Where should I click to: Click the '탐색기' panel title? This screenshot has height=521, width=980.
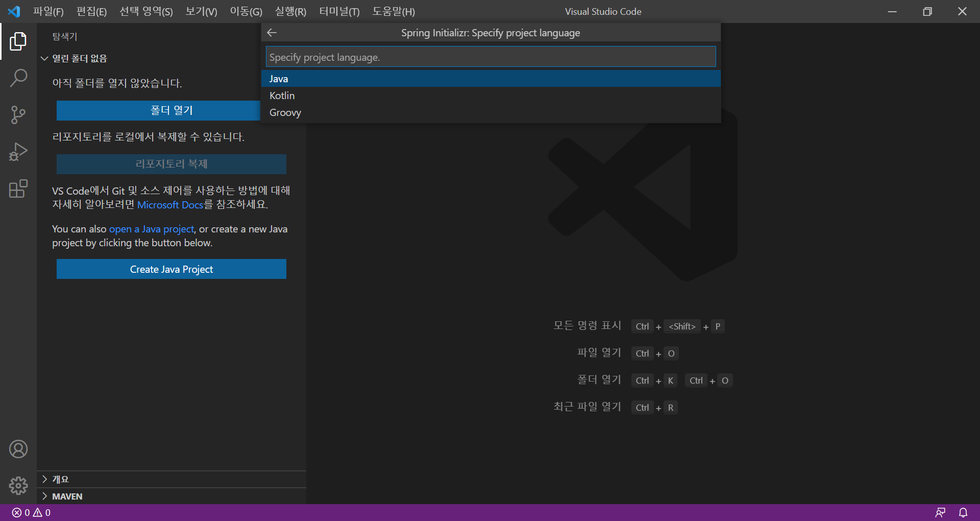coord(65,36)
